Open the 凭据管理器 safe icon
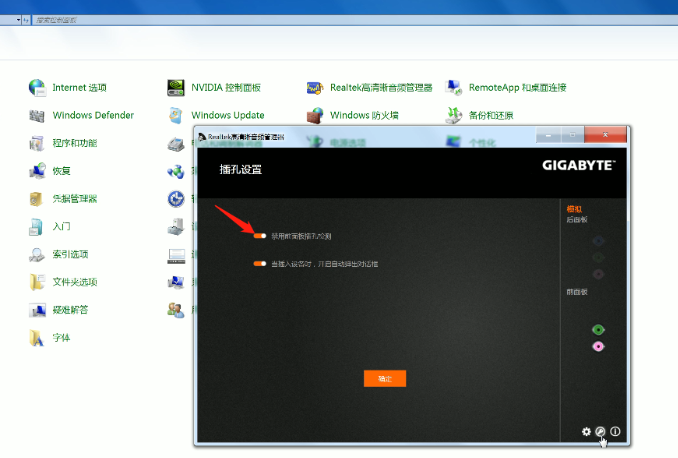This screenshot has width=678, height=458. [36, 199]
